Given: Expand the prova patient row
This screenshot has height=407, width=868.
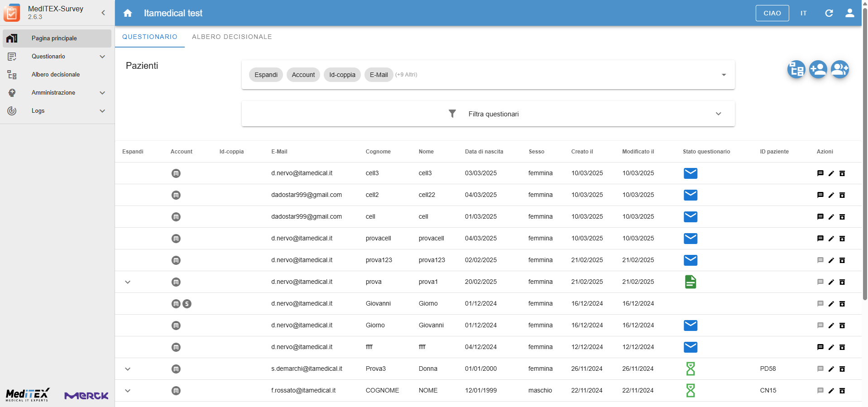Looking at the screenshot, I should 128,282.
